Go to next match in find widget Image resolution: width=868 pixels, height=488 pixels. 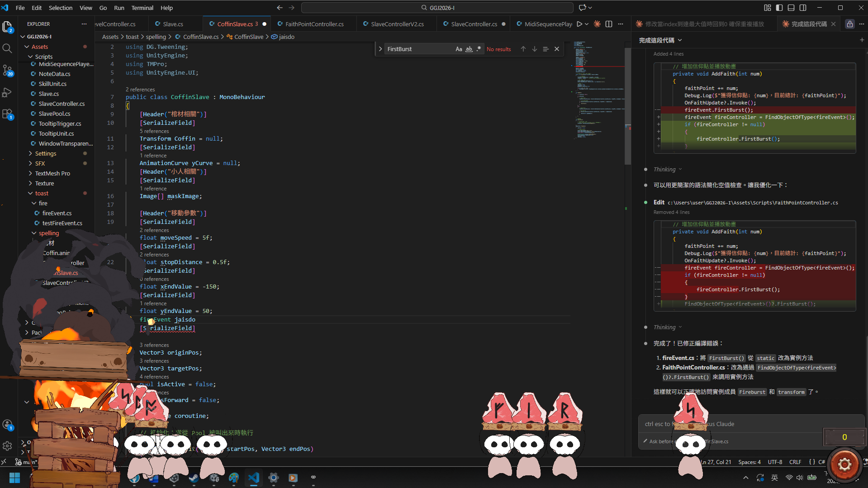(535, 49)
